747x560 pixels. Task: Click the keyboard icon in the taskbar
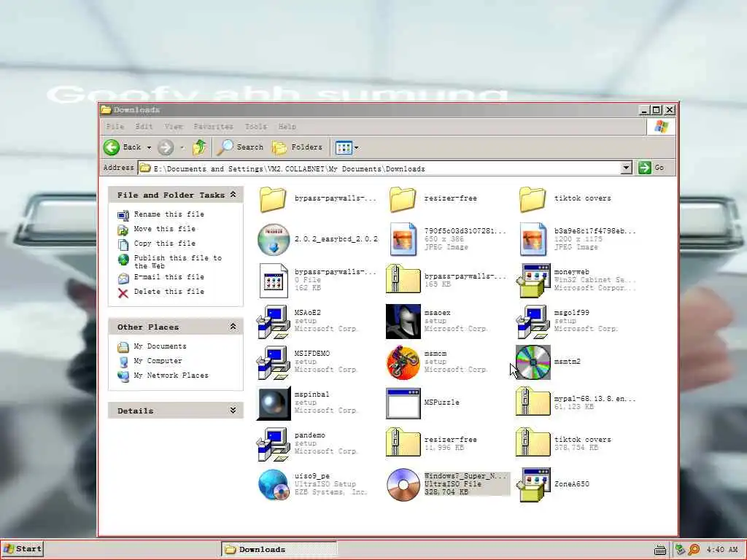point(660,550)
